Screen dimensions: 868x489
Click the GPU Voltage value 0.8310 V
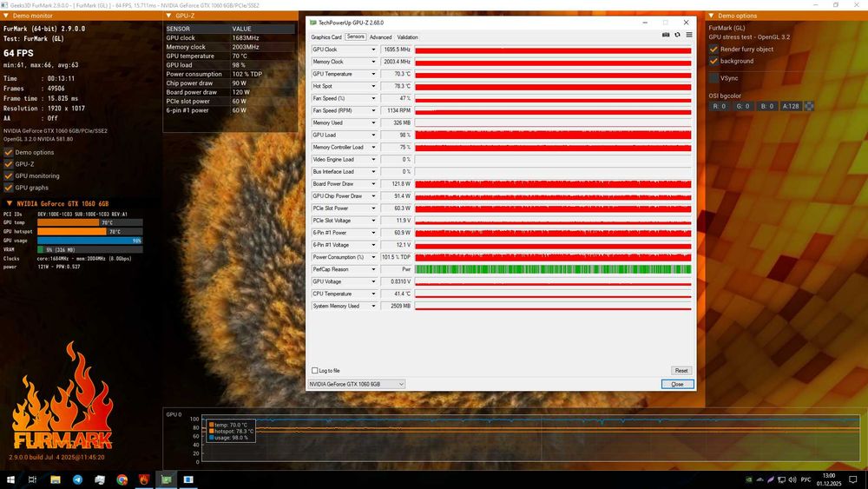pos(397,281)
